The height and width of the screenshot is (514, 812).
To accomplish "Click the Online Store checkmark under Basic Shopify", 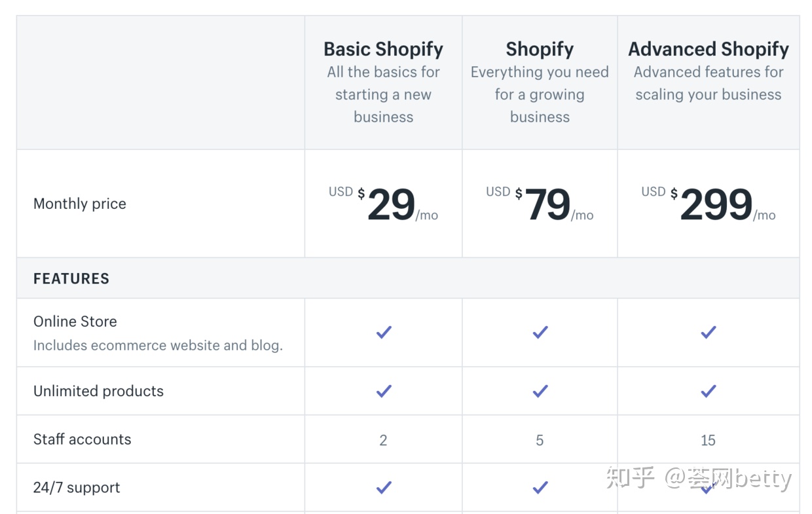I will pos(384,333).
